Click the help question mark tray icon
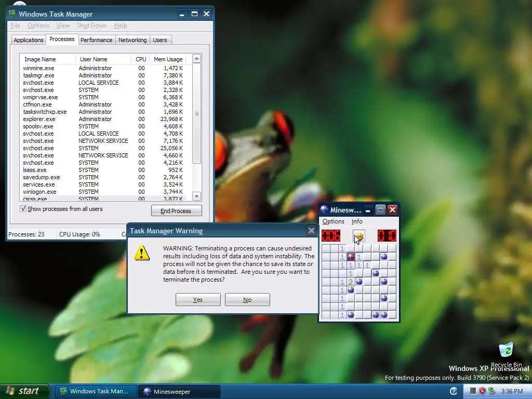532x399 pixels. [x=453, y=391]
